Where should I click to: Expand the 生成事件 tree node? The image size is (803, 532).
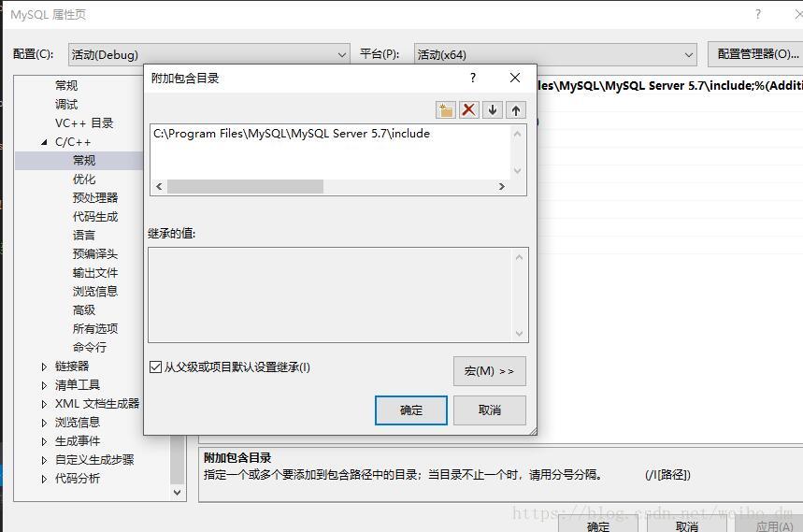click(44, 441)
